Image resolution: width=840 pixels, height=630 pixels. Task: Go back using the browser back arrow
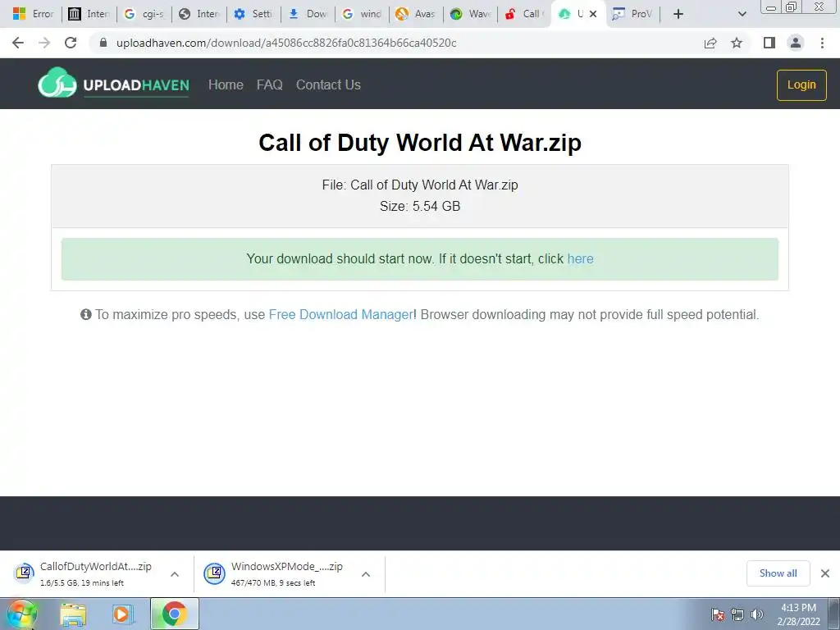tap(18, 43)
